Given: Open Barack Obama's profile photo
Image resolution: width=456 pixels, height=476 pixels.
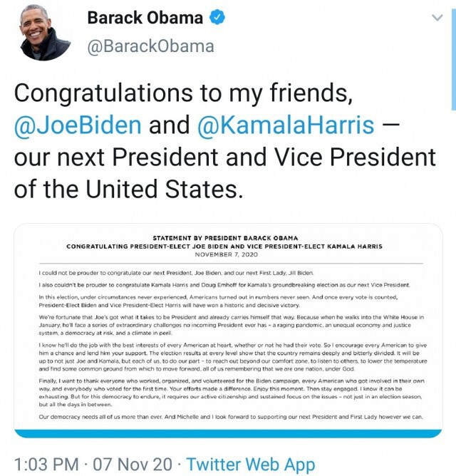Looking at the screenshot, I should click(x=43, y=33).
